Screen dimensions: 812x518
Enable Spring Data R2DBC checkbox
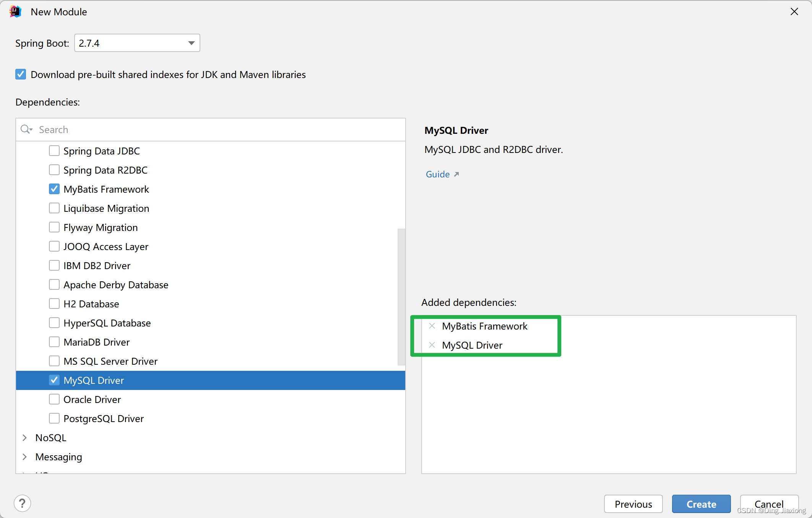[54, 170]
